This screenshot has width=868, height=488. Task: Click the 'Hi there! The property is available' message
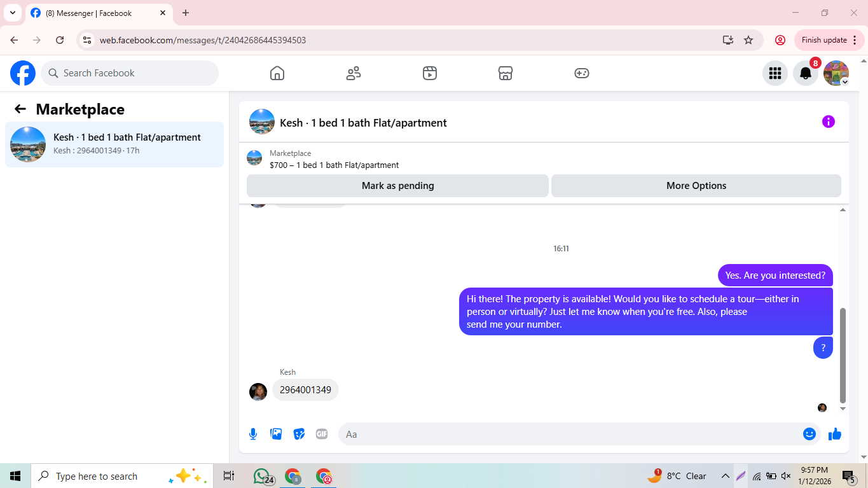(x=646, y=311)
